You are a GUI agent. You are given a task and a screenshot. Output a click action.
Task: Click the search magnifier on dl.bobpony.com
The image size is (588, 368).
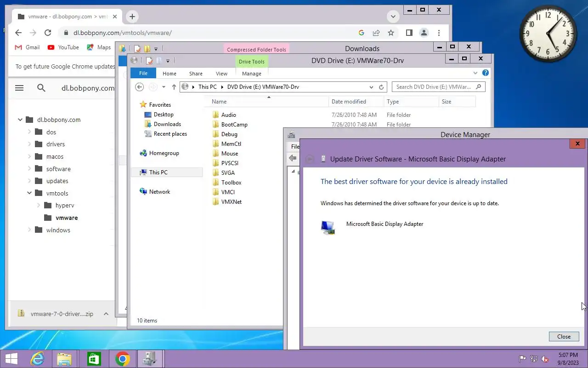[41, 88]
